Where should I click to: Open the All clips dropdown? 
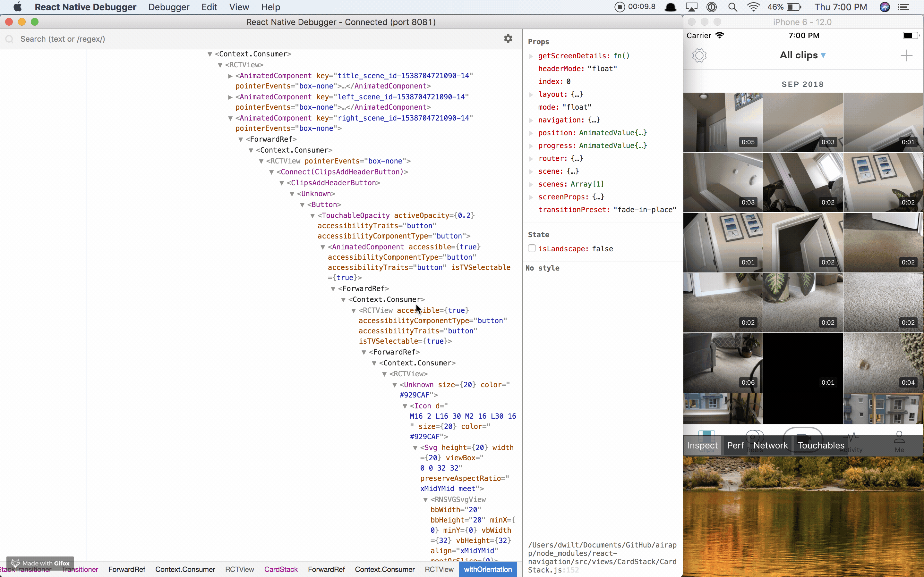tap(802, 55)
